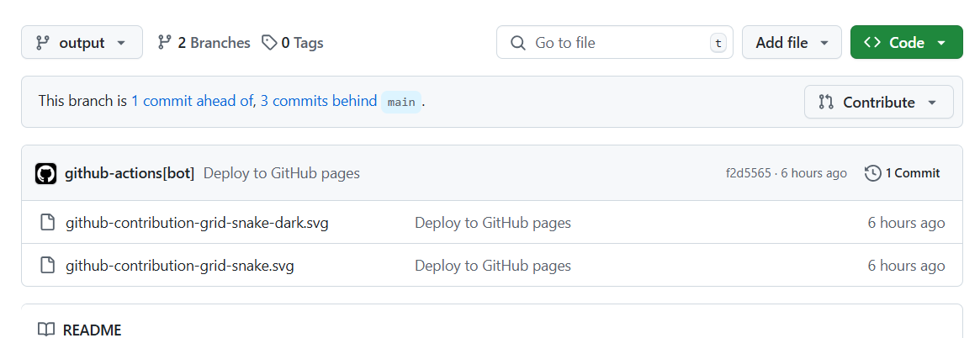Screen dimensions: 980x338
Task: Click the tag icon beside 0 Tags
Action: 269,43
